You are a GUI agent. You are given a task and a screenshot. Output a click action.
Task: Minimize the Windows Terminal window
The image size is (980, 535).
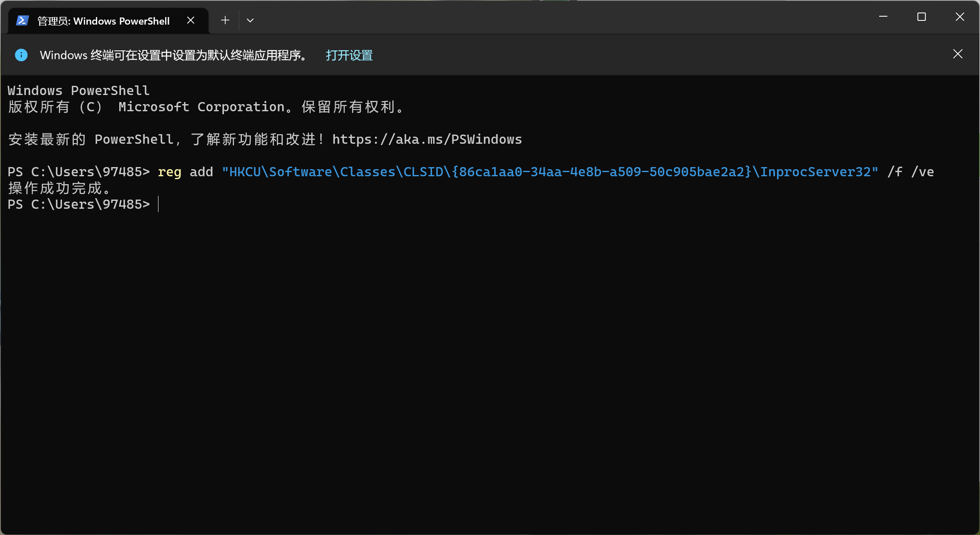(x=883, y=17)
